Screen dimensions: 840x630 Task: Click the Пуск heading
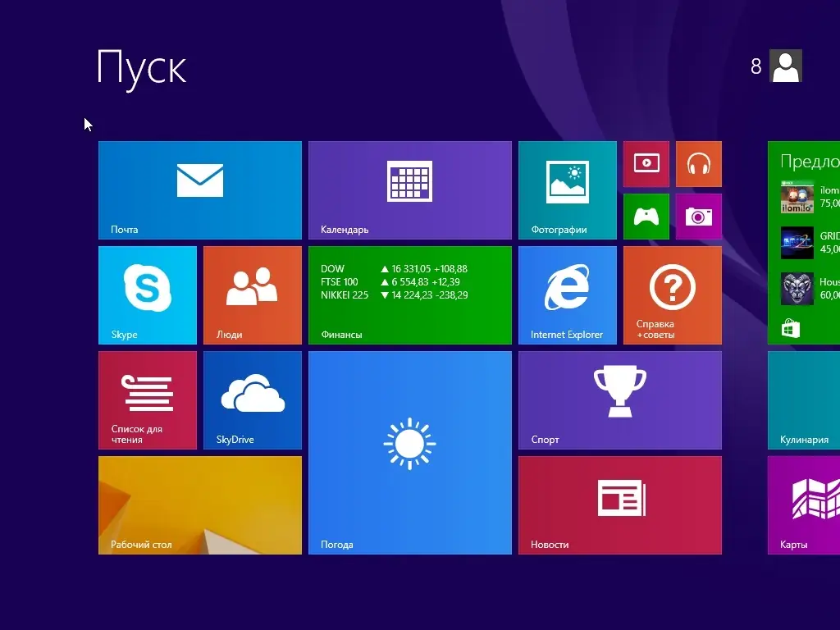coord(141,69)
